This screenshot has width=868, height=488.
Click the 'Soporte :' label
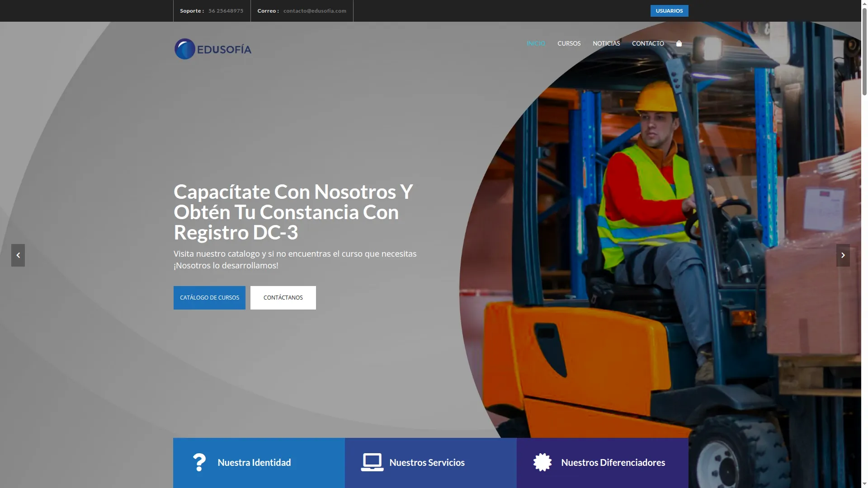192,11
